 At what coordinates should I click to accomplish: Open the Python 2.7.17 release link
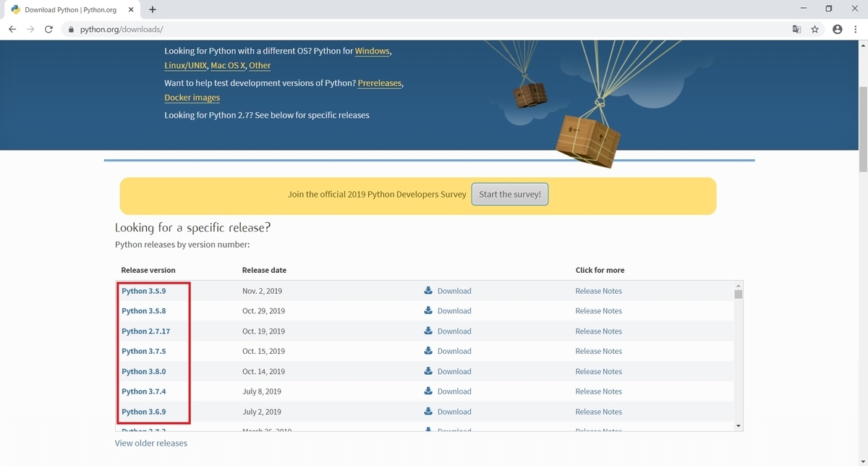click(145, 331)
